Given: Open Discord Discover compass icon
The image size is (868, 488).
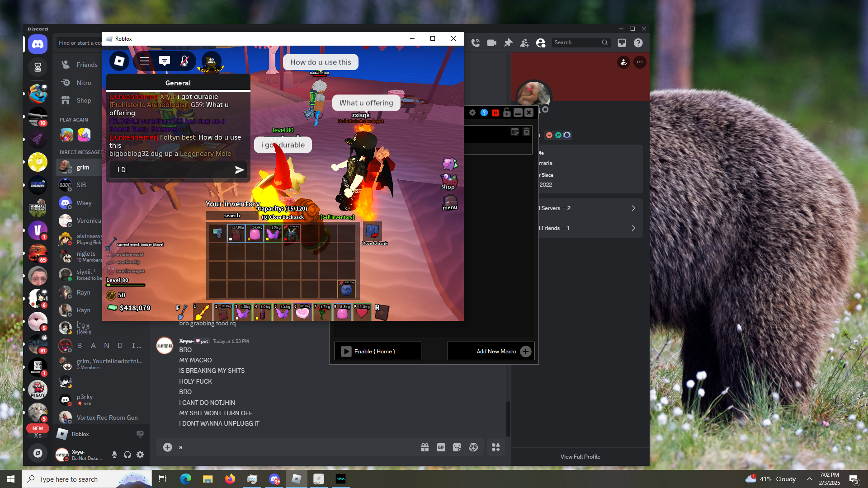Looking at the screenshot, I should coord(38,453).
